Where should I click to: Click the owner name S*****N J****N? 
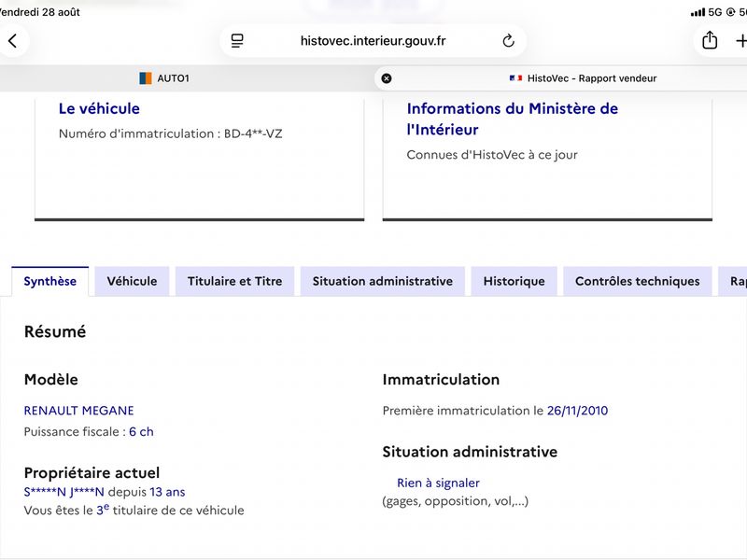click(x=63, y=492)
